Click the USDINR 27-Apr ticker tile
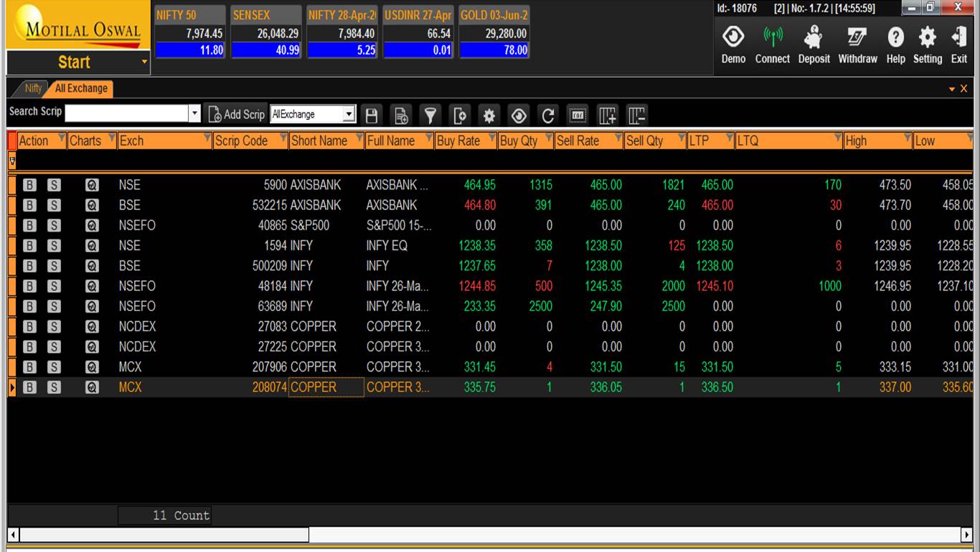This screenshot has height=552, width=980. [x=418, y=32]
